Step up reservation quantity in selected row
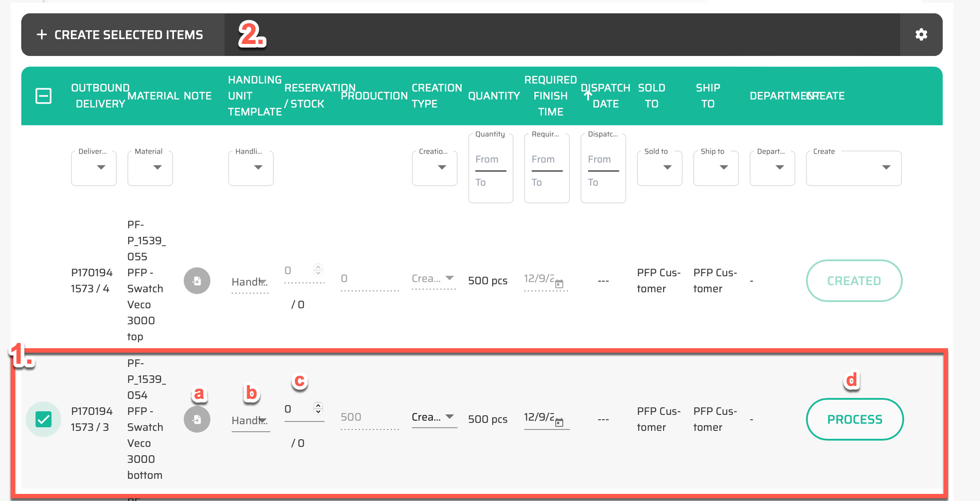The image size is (980, 501). (318, 406)
